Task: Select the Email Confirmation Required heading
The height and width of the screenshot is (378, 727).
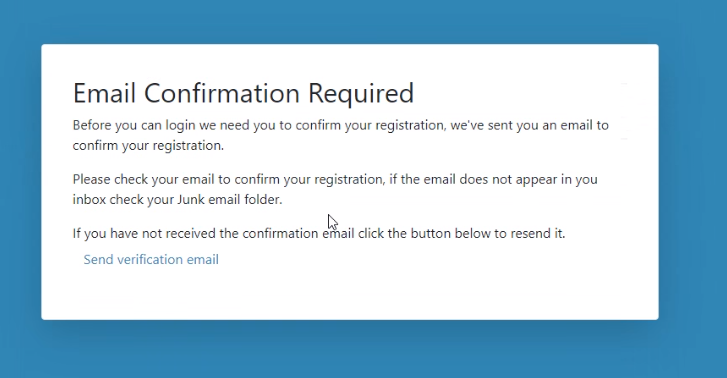Action: pyautogui.click(x=243, y=93)
